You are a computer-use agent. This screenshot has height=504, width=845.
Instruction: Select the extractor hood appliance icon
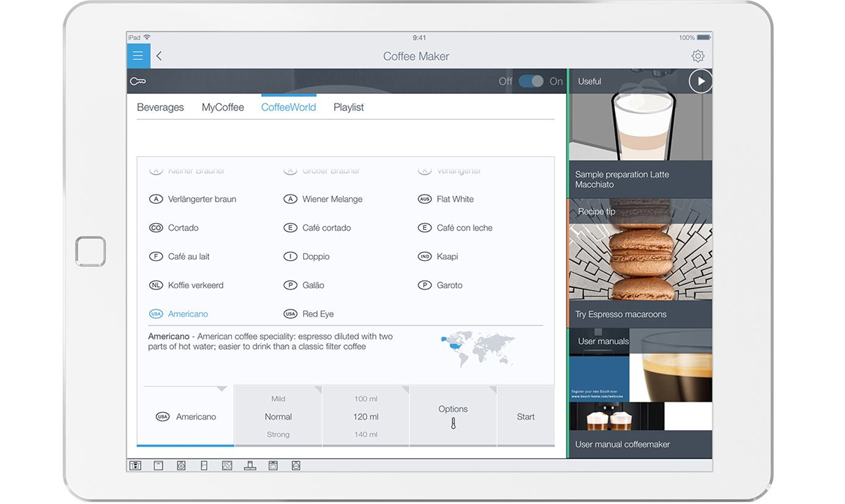point(250,466)
